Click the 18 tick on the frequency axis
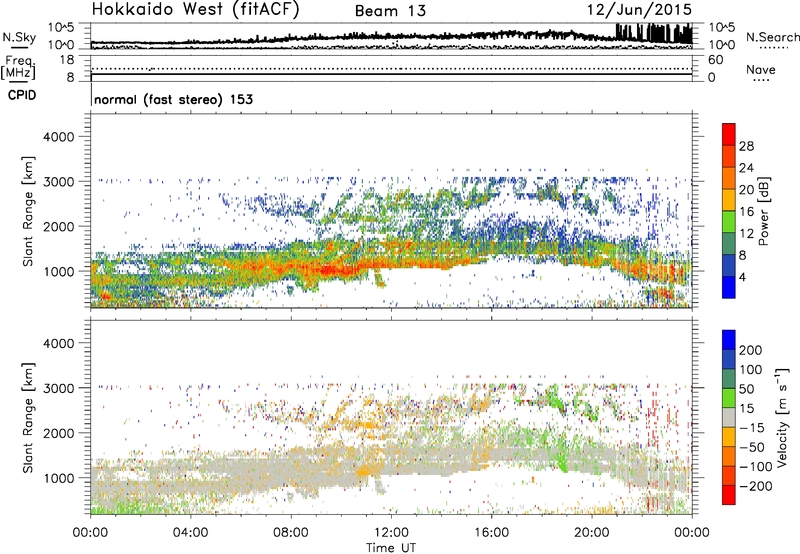This screenshot has width=800, height=554. (67, 60)
